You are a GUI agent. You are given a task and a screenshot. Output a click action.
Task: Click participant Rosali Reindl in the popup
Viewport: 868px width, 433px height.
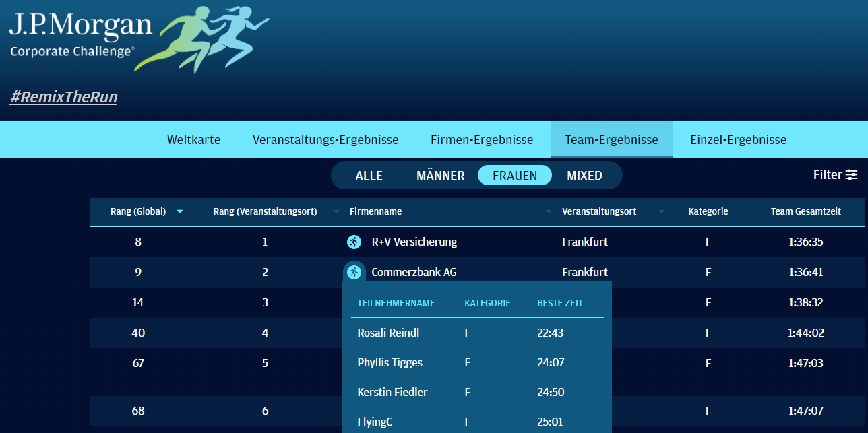point(390,333)
